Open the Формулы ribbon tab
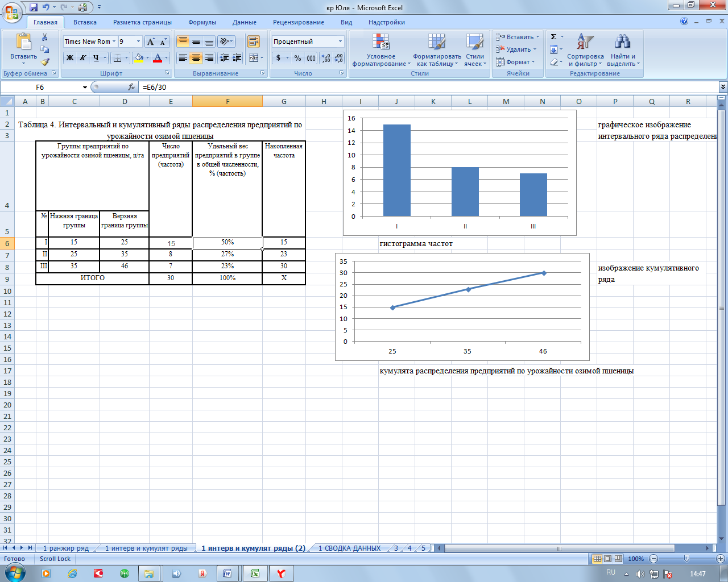 click(202, 22)
